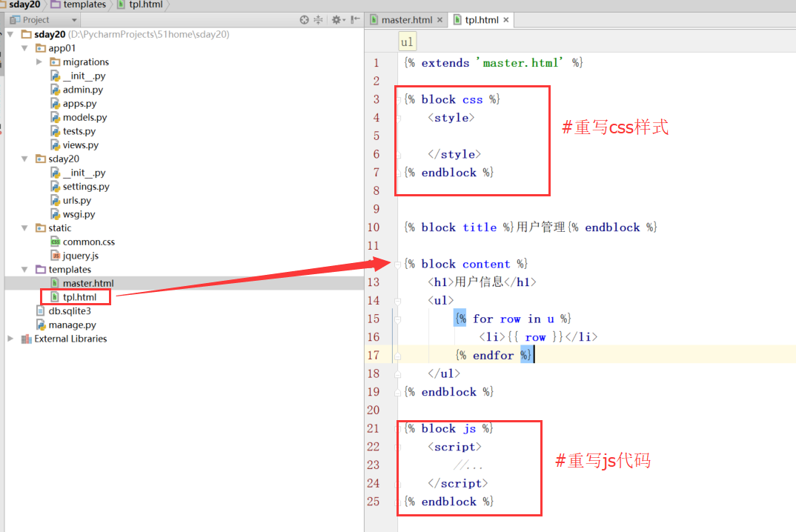Click the ul breadcrumb in editor
This screenshot has height=532, width=796.
coord(407,41)
